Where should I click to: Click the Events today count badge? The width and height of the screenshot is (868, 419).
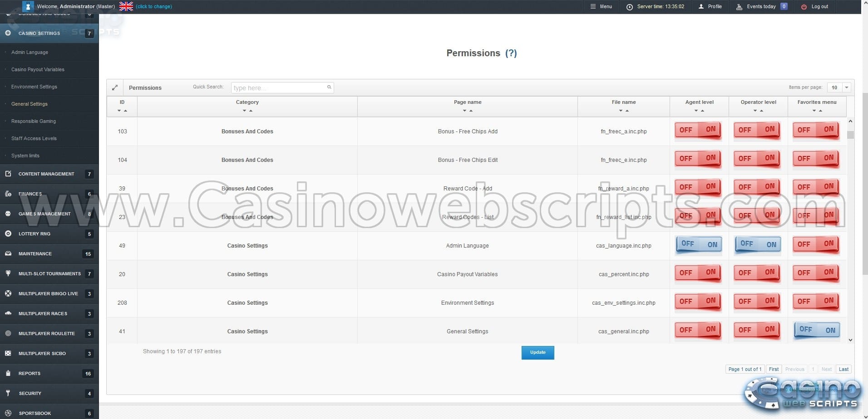tap(784, 6)
